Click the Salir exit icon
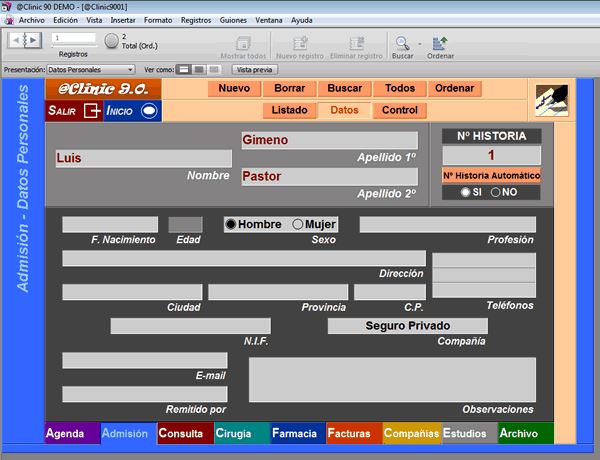 pos(92,111)
